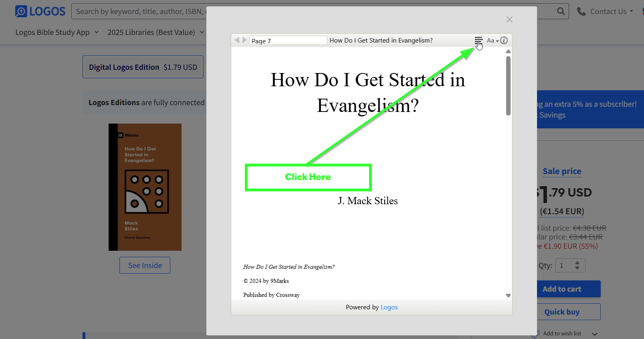
Task: Close the book preview dialog
Action: coord(509,19)
